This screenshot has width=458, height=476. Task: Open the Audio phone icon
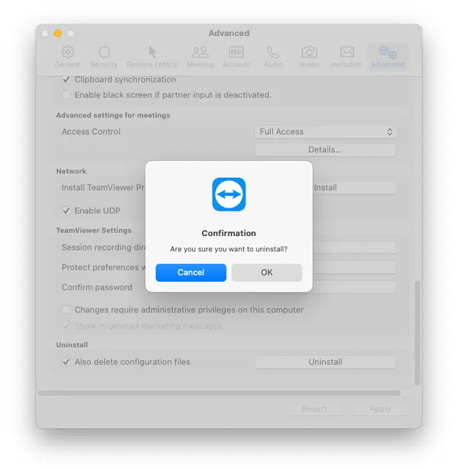pyautogui.click(x=273, y=52)
